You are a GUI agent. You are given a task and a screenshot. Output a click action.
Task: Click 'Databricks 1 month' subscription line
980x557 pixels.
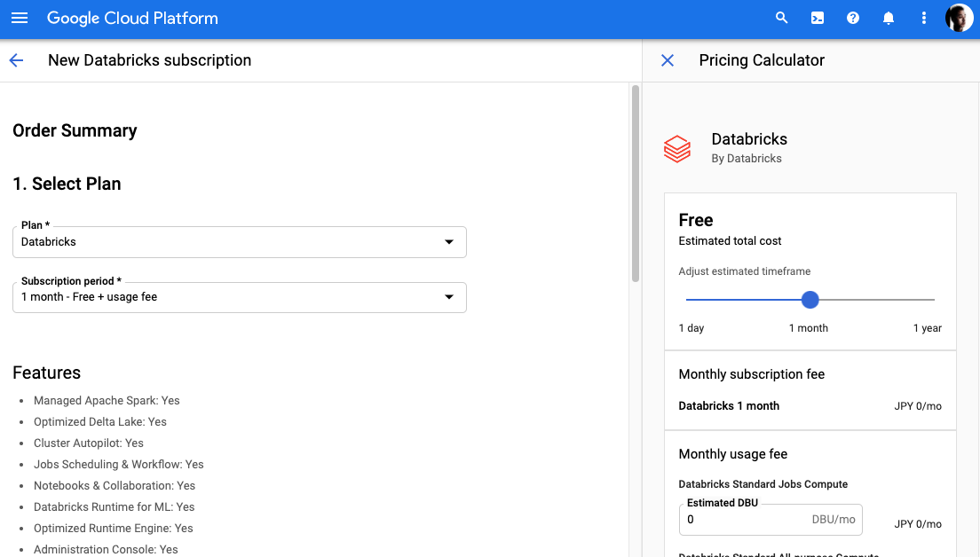coord(729,406)
